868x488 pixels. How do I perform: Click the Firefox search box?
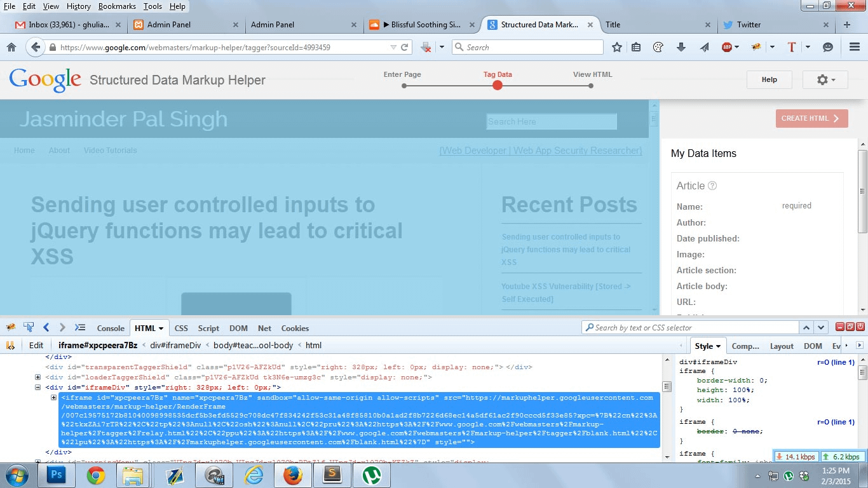coord(527,47)
